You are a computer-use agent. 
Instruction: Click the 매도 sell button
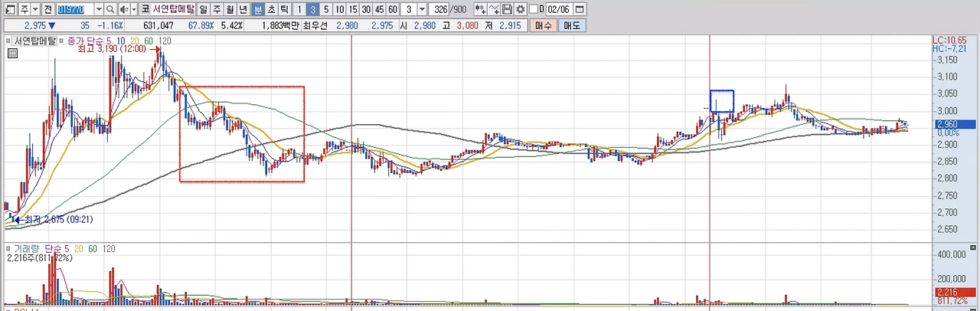[x=572, y=25]
